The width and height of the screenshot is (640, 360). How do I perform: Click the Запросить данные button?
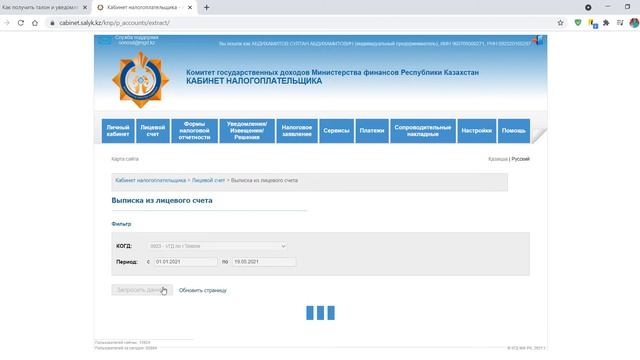142,290
